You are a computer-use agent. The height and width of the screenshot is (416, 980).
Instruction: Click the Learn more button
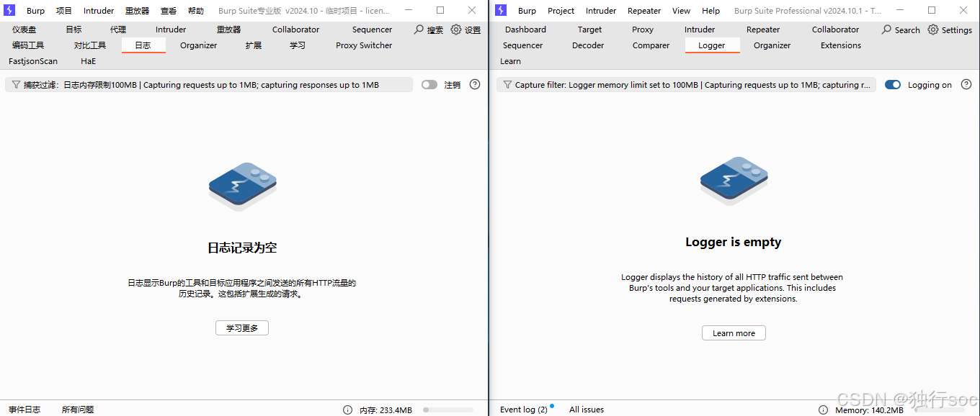coord(734,333)
